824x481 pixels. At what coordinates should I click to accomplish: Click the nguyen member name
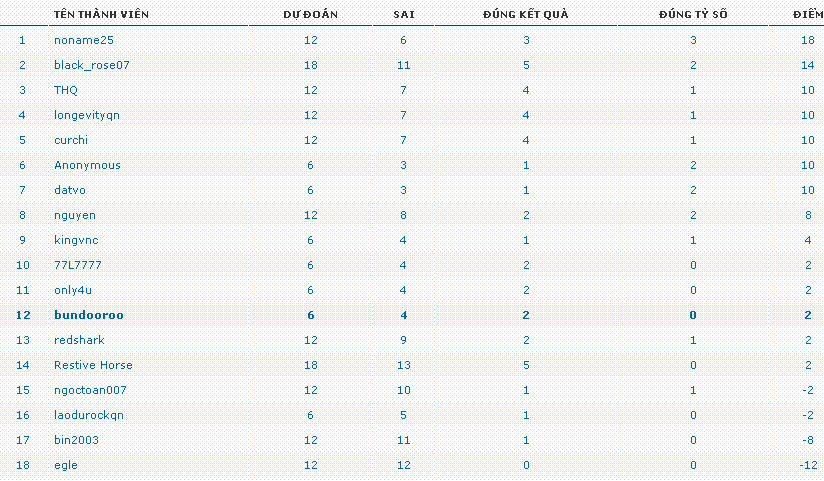pyautogui.click(x=75, y=215)
